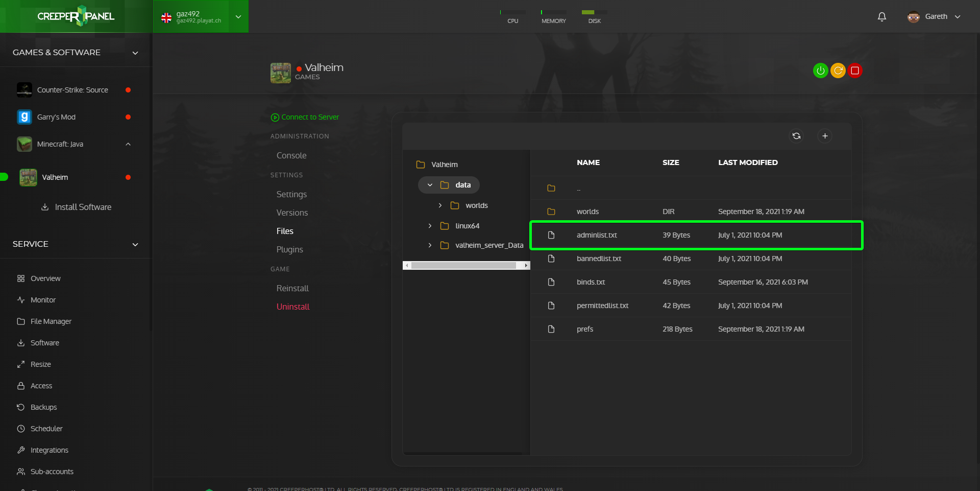Click the SIZE column header
980x491 pixels.
(671, 162)
